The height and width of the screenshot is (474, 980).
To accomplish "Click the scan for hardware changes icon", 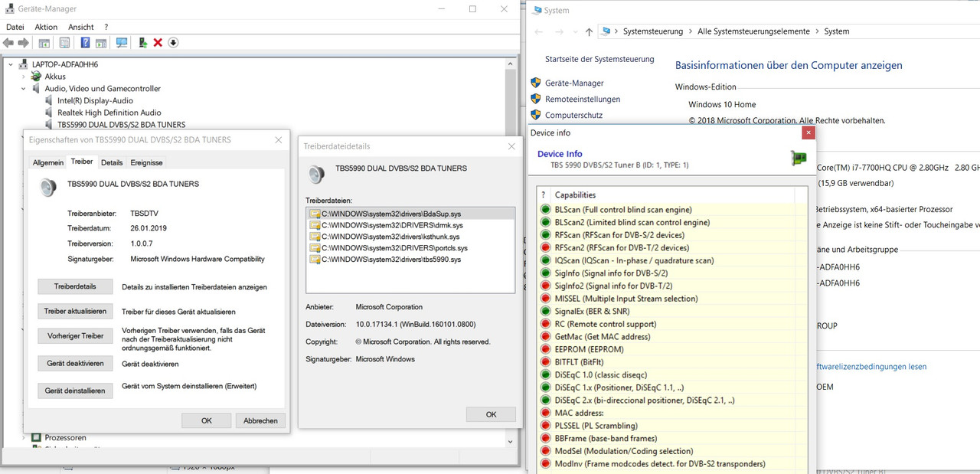I will tap(122, 43).
